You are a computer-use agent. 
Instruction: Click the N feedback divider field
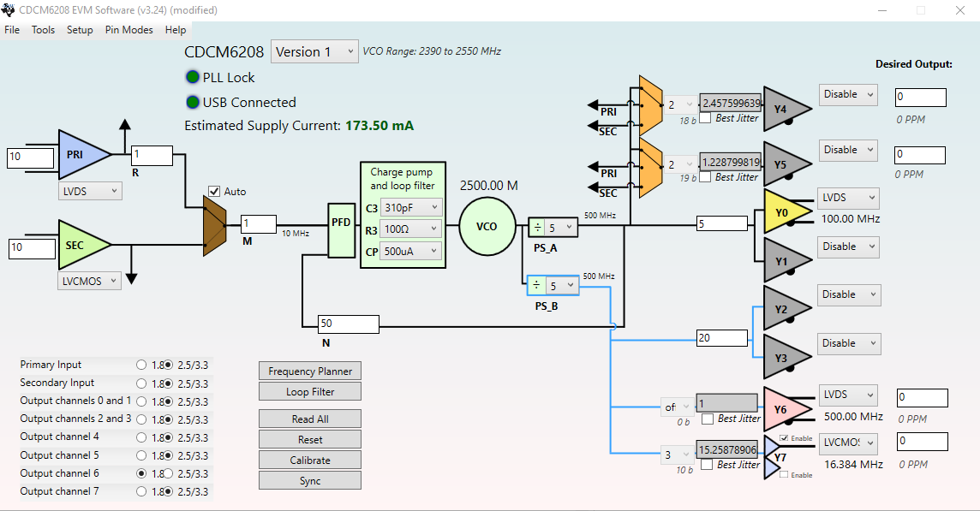point(348,324)
